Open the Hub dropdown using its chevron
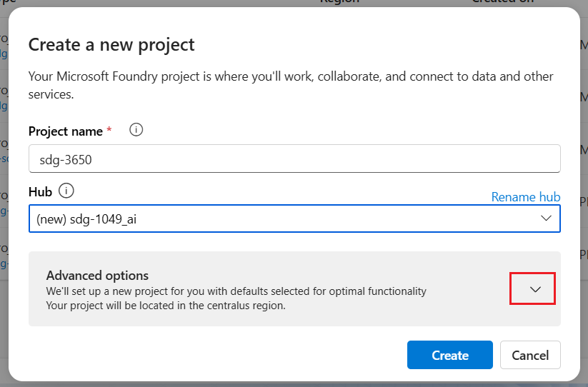Image resolution: width=588 pixels, height=387 pixels. [x=546, y=218]
